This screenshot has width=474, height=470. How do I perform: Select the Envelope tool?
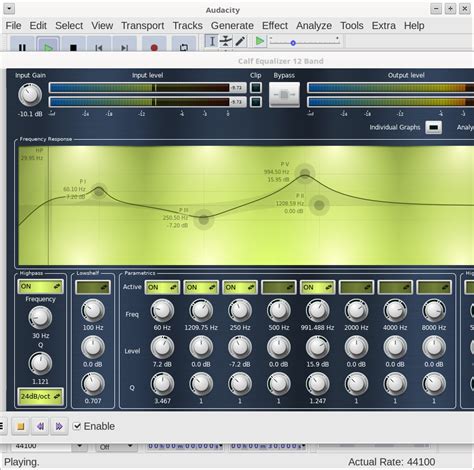pyautogui.click(x=226, y=41)
